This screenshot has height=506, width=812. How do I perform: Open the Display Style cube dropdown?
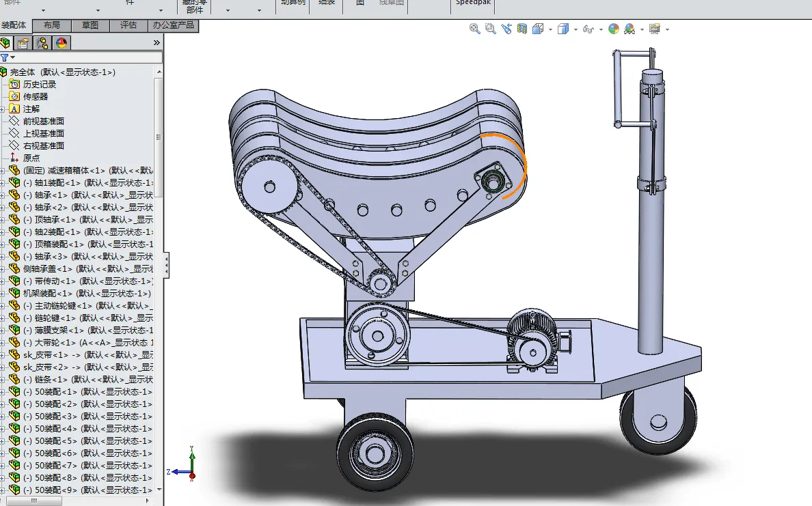tap(576, 29)
